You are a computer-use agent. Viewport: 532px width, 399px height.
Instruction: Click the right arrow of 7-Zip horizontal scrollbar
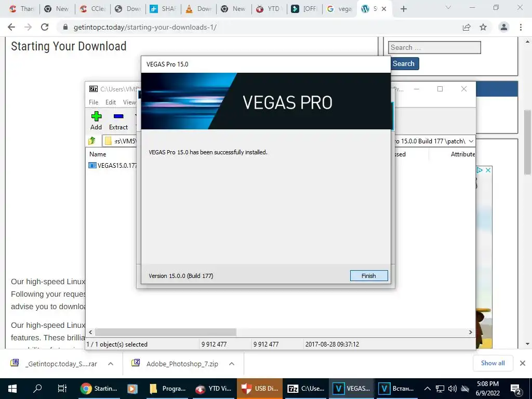[471, 332]
